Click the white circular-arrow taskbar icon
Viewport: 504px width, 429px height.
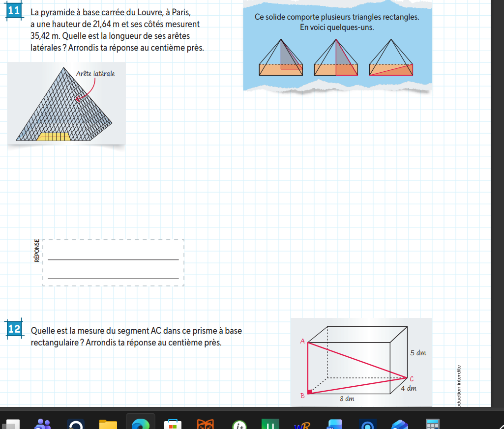pyautogui.click(x=76, y=425)
